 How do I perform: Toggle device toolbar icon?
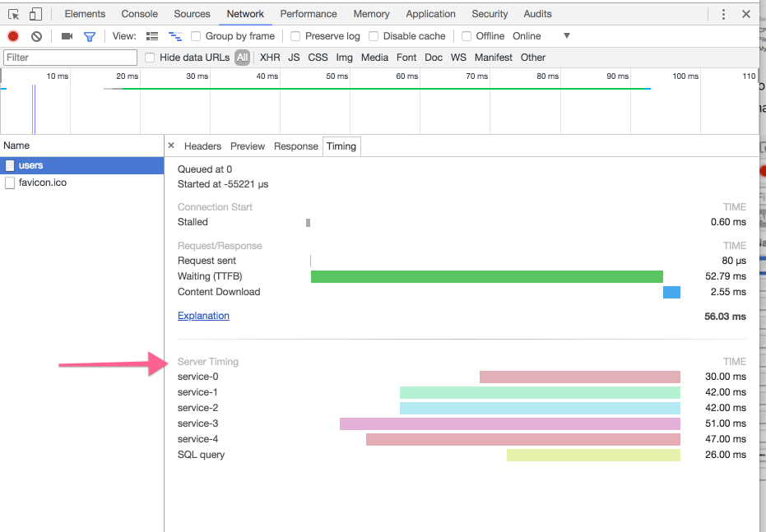click(x=34, y=13)
